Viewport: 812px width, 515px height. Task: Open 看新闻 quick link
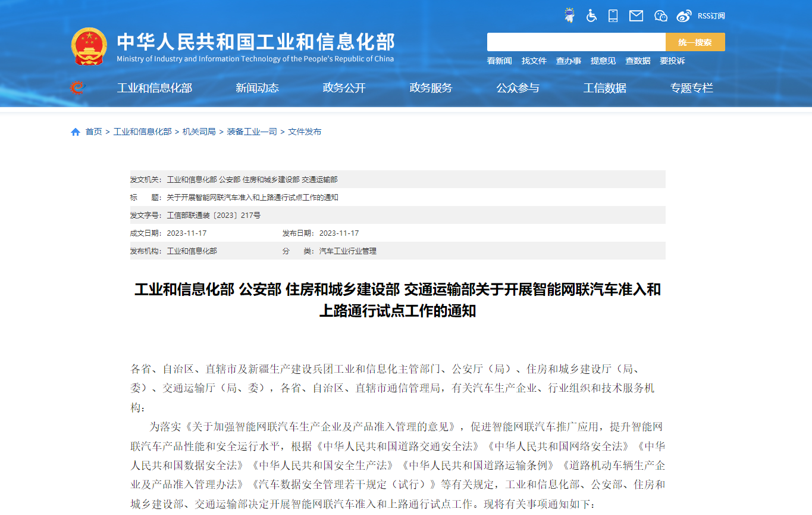(499, 61)
